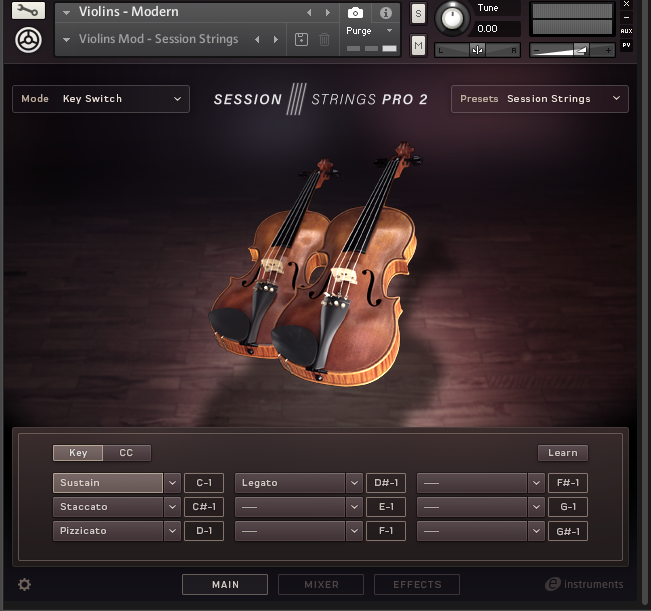Click the G-1 key assignment box
The image size is (651, 611).
click(x=568, y=507)
